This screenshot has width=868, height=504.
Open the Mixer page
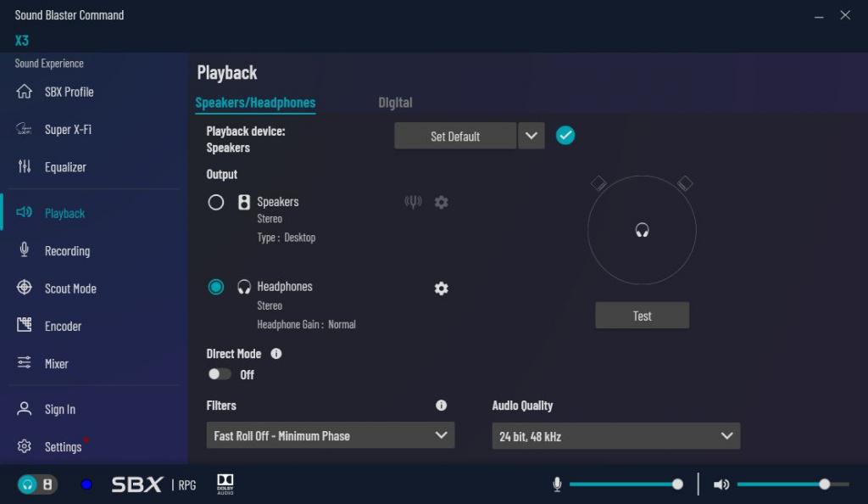pos(57,364)
